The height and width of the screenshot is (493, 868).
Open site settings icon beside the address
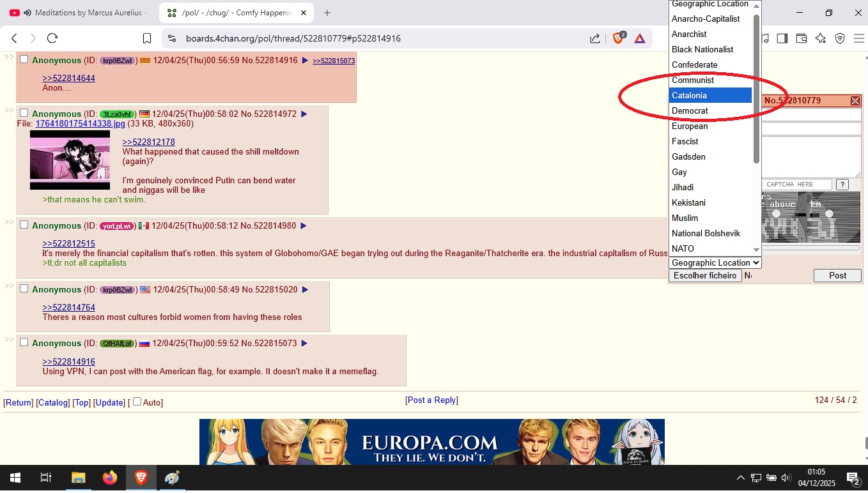tap(171, 38)
